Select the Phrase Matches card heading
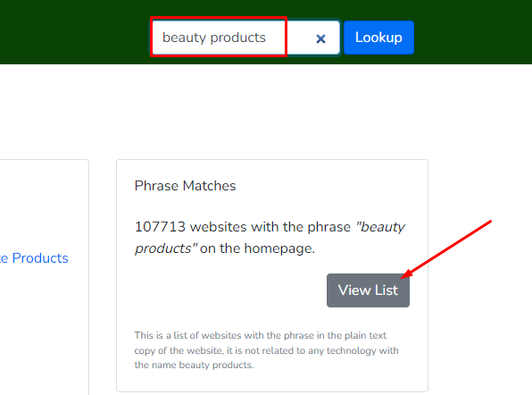Screen dimensions: 532x395 click(x=186, y=186)
